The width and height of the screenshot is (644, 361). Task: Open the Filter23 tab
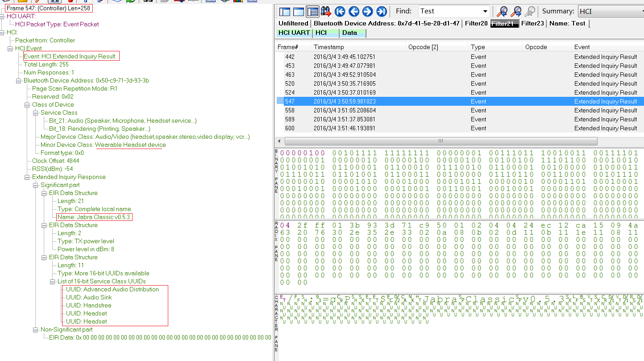[x=533, y=23]
